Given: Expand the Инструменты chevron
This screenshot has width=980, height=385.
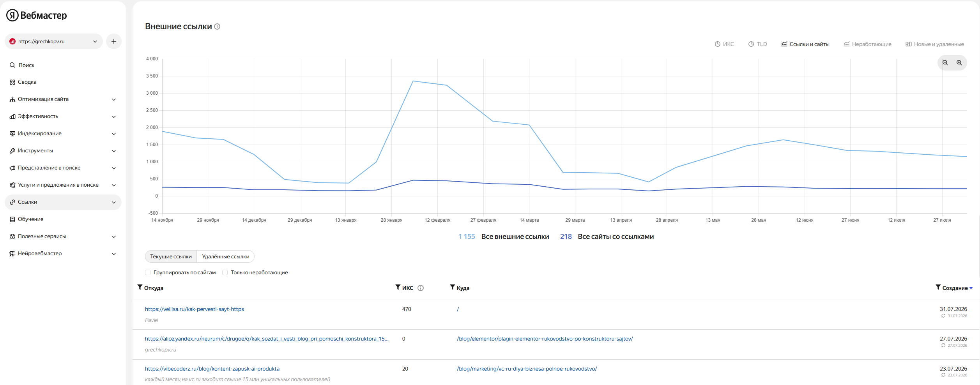Looking at the screenshot, I should (114, 151).
